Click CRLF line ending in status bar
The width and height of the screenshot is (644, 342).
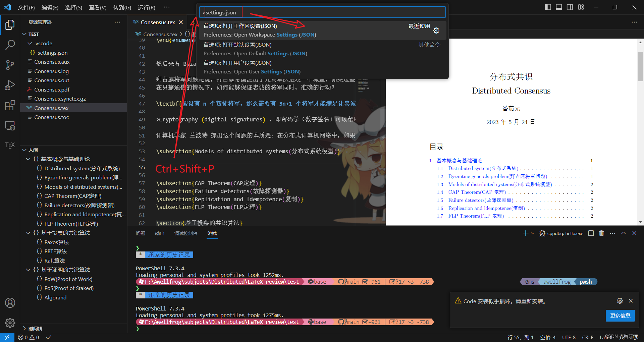click(588, 338)
